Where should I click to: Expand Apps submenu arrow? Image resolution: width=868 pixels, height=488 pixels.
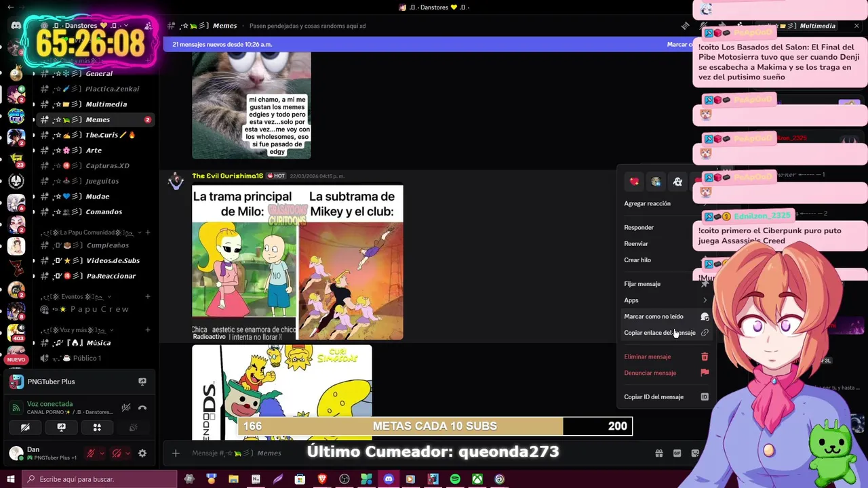coord(705,300)
